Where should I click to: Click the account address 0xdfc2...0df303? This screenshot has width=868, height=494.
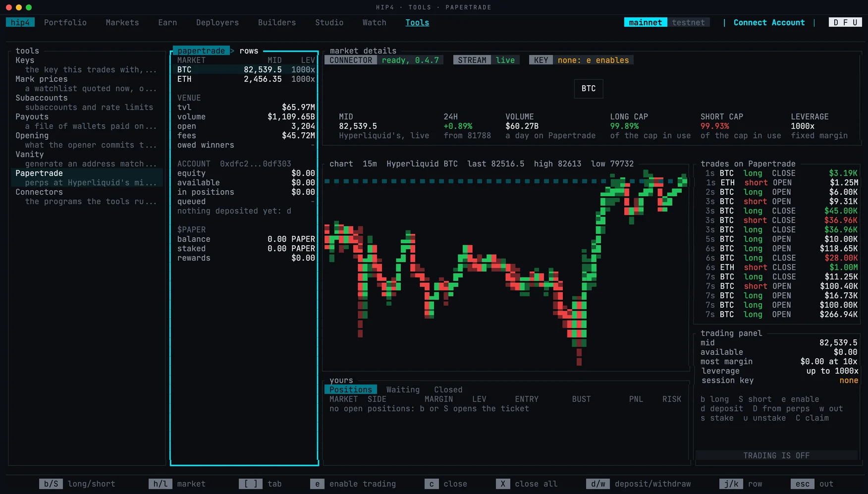[x=256, y=164]
